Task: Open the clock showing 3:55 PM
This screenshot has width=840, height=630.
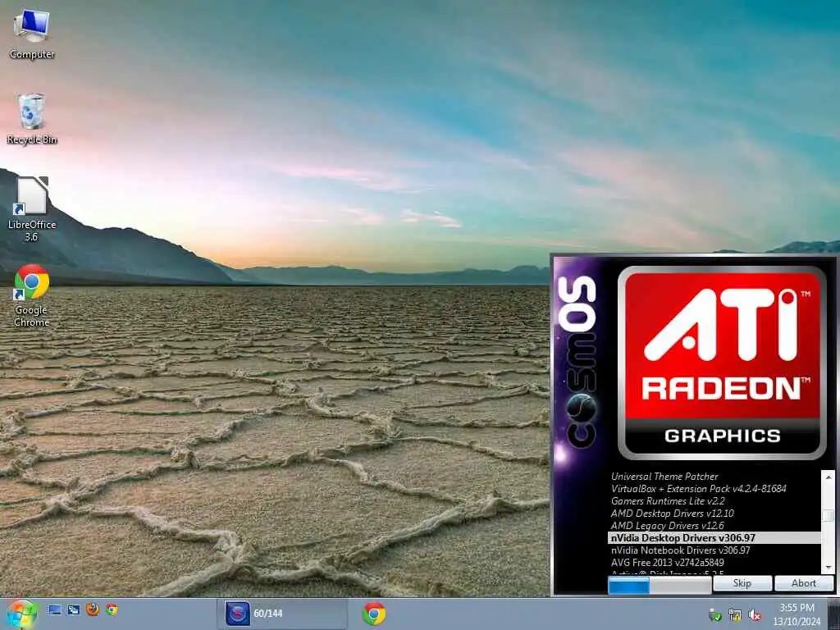Action: (797, 614)
